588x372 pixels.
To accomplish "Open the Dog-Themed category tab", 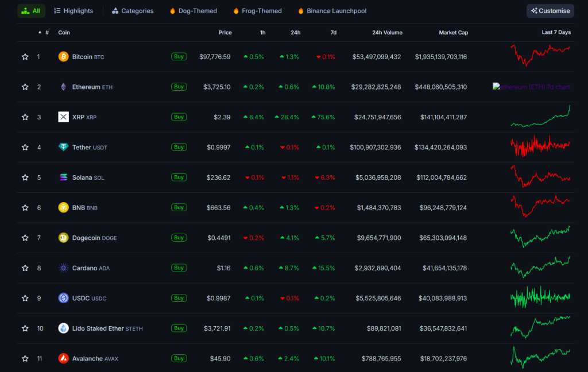I will [x=194, y=11].
